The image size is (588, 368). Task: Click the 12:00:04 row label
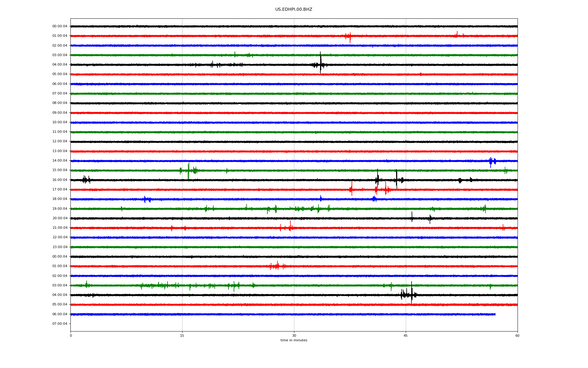[60, 141]
